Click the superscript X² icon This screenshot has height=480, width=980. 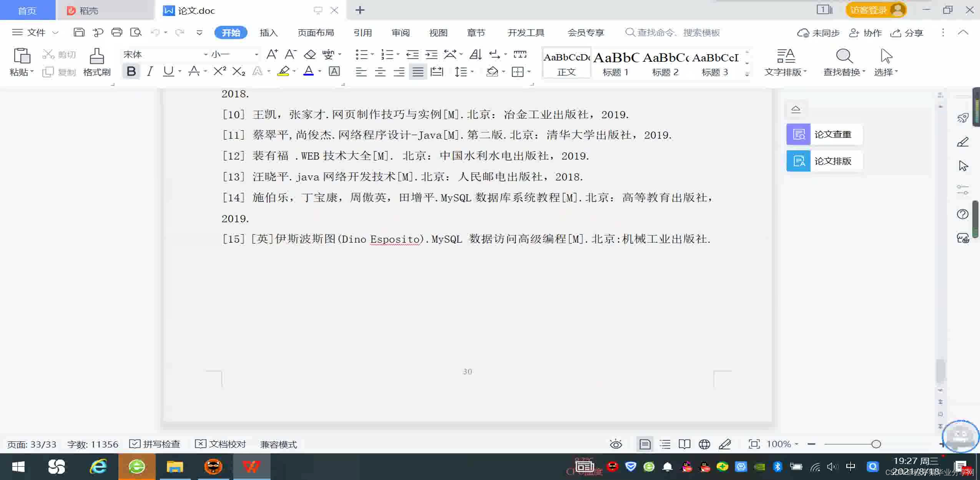pyautogui.click(x=219, y=71)
